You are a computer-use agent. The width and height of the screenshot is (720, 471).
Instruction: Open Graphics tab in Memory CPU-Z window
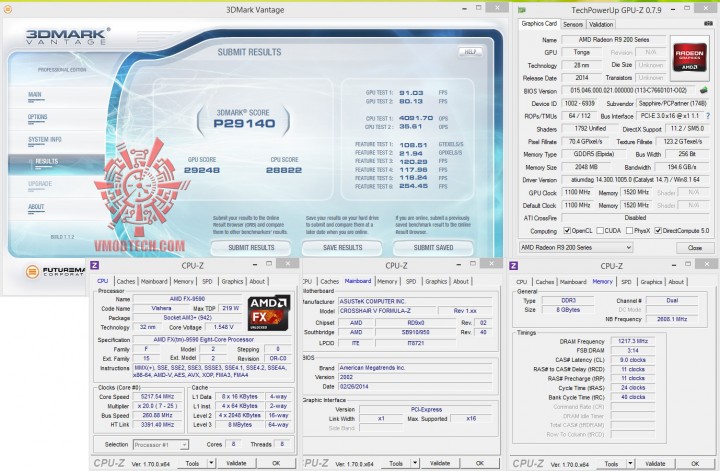[x=651, y=282]
